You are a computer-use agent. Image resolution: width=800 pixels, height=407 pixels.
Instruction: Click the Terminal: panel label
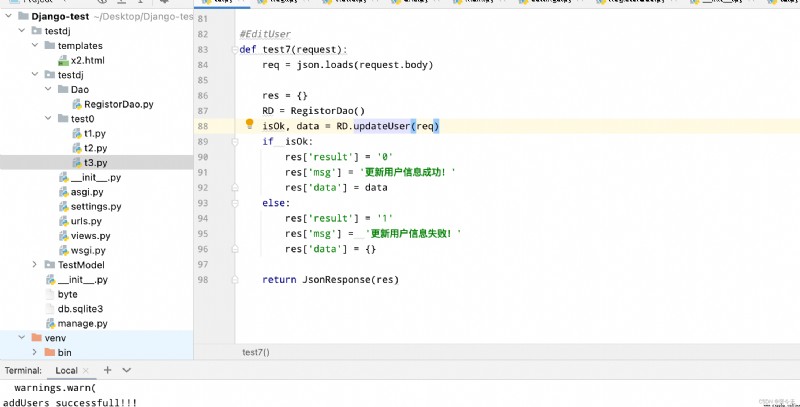[x=23, y=371]
